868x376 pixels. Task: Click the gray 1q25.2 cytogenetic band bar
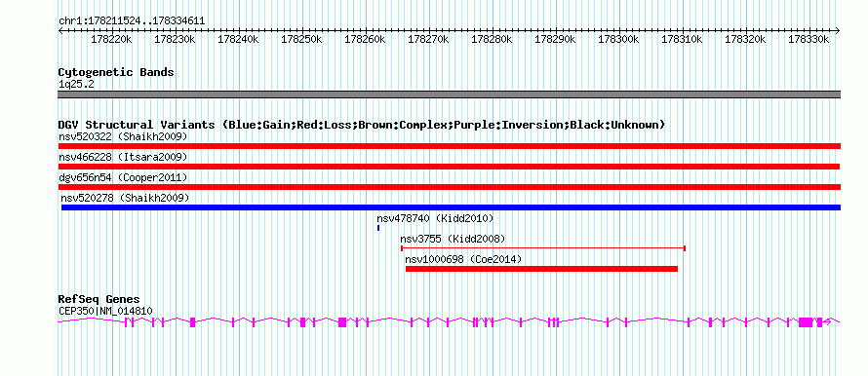pyautogui.click(x=449, y=94)
